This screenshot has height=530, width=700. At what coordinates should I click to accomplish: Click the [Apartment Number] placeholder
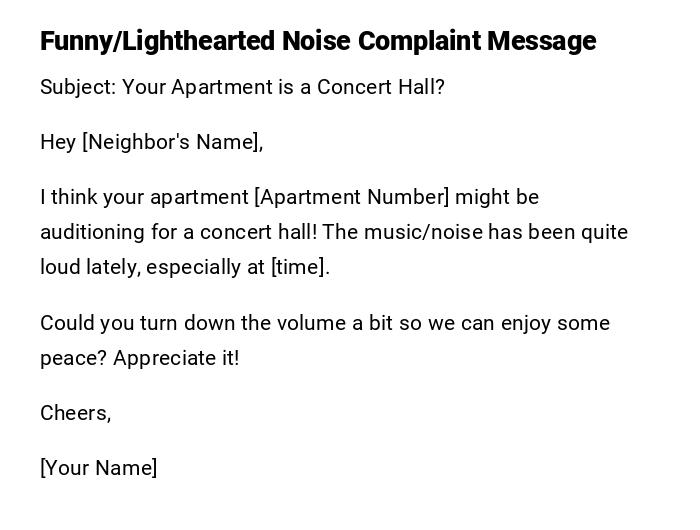click(352, 197)
